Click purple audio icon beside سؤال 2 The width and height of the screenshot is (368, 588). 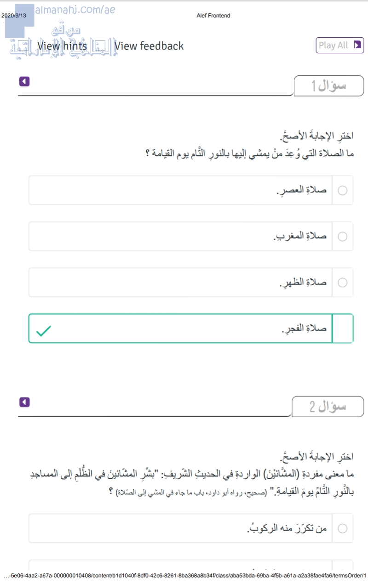[x=24, y=402]
